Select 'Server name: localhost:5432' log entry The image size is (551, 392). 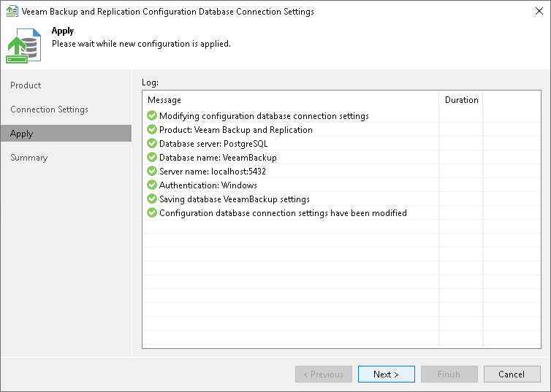341,171
